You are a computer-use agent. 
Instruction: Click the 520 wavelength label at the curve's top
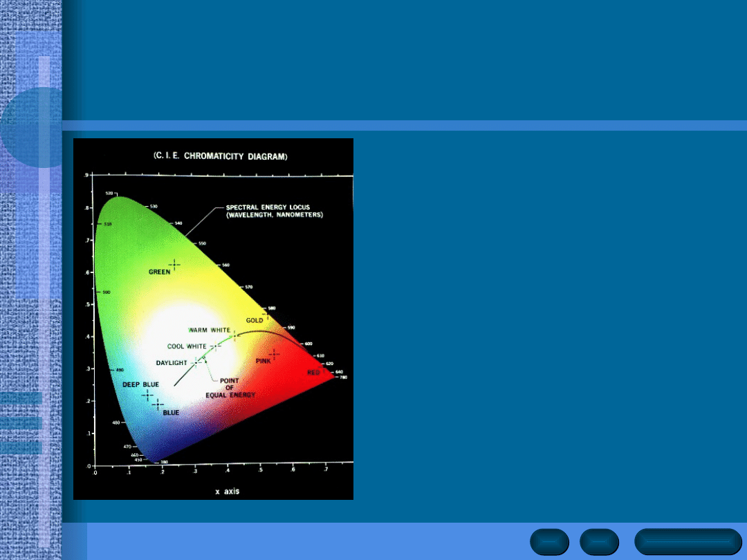[109, 193]
